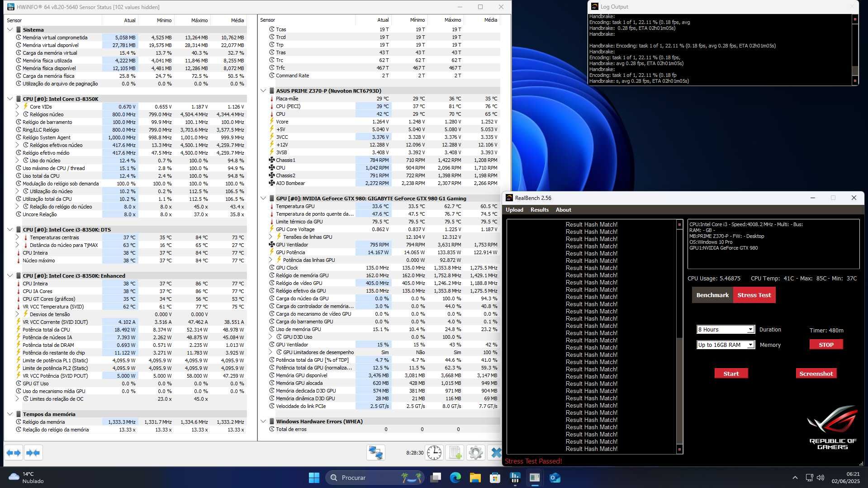Click Atual column header in left pane
This screenshot has height=488, width=868.
pos(120,20)
